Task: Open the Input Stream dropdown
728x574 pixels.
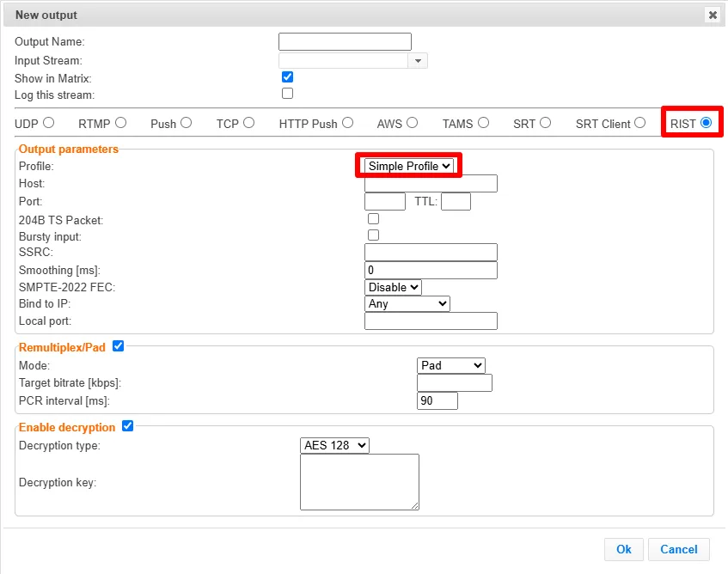Action: [x=418, y=61]
